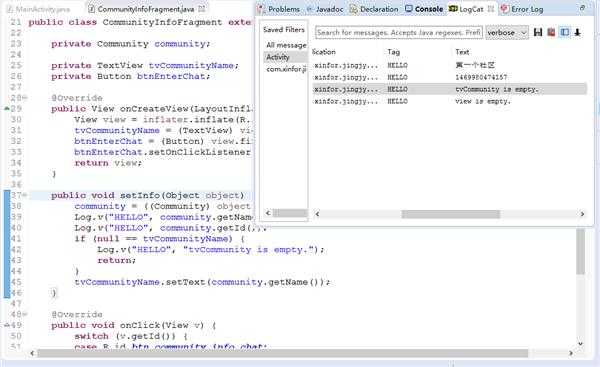Click 'private Button btnEnterChat;' line
The width and height of the screenshot is (600, 367).
[130, 76]
